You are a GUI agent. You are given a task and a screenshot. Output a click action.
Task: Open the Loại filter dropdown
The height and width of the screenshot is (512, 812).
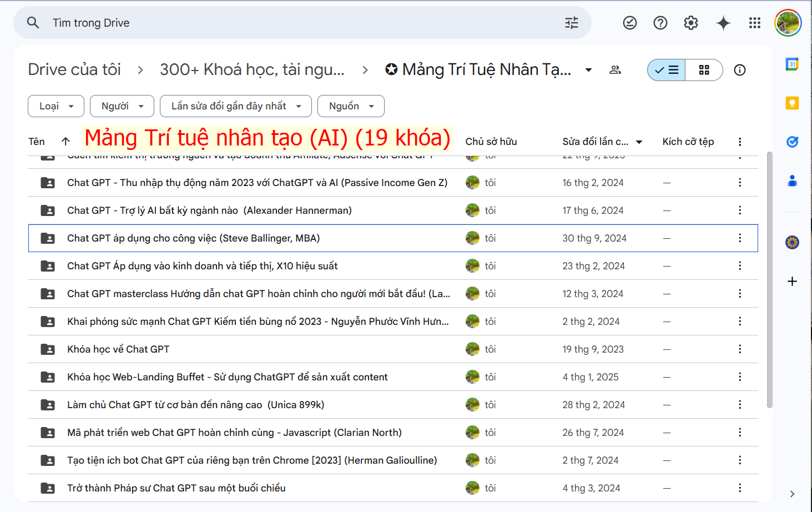point(56,106)
